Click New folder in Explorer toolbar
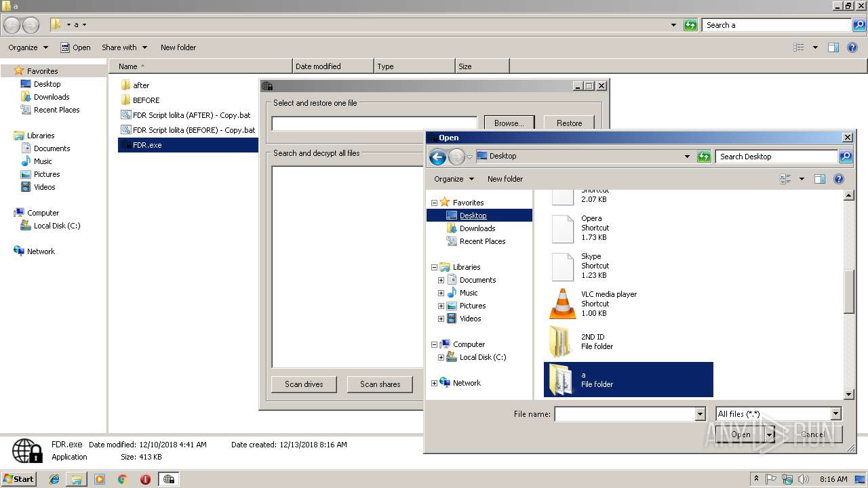 [178, 47]
